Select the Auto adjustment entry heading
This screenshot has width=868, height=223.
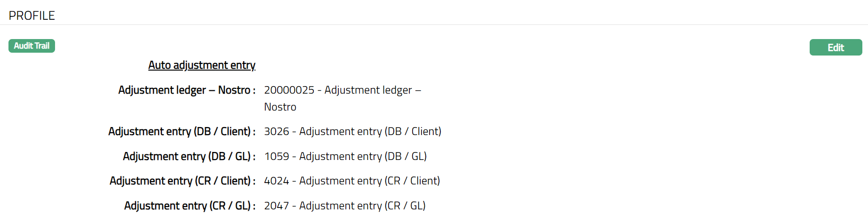[x=202, y=65]
